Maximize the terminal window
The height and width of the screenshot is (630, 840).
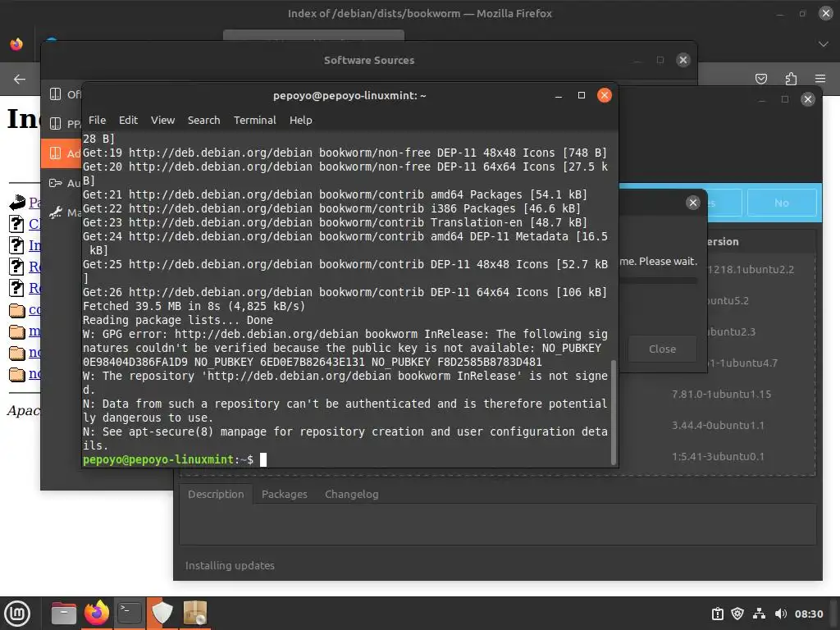click(x=582, y=95)
